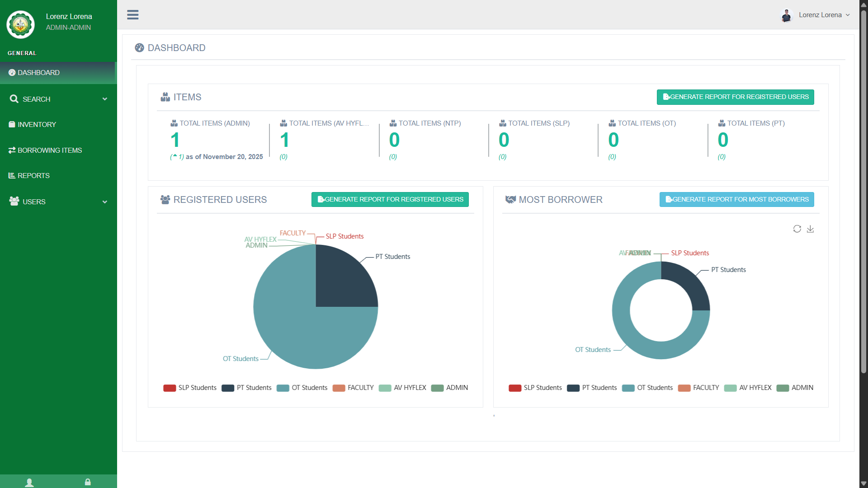Click the Dashboard gauge icon in sidebar
868x488 pixels.
tap(12, 73)
